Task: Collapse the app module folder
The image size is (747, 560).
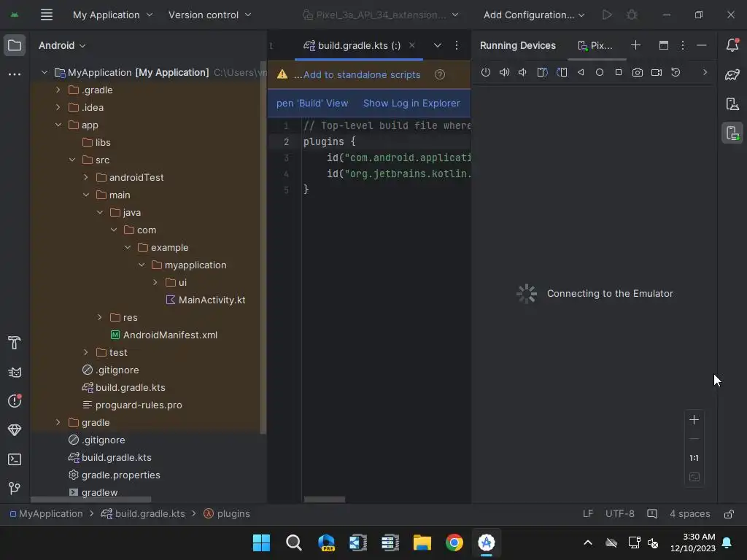Action: [58, 125]
